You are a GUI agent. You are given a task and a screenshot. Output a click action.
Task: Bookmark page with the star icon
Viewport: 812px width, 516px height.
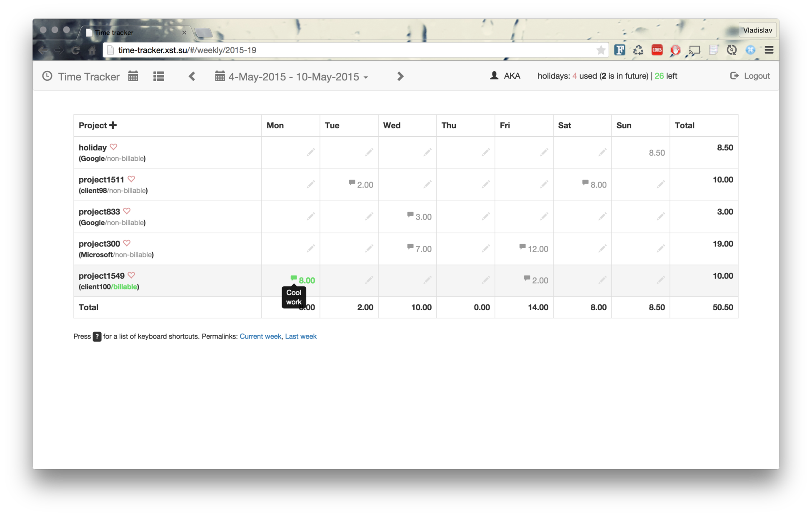point(600,50)
